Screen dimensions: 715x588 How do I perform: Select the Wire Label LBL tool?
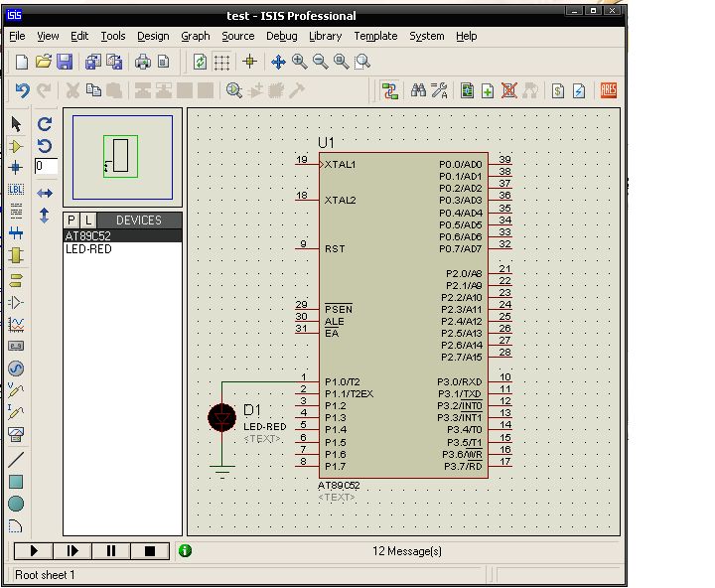coord(16,190)
